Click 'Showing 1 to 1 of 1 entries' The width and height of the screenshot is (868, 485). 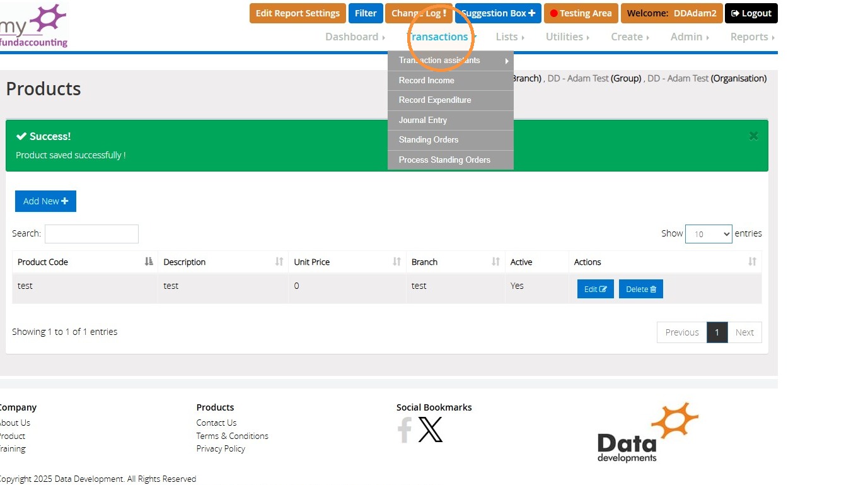64,332
